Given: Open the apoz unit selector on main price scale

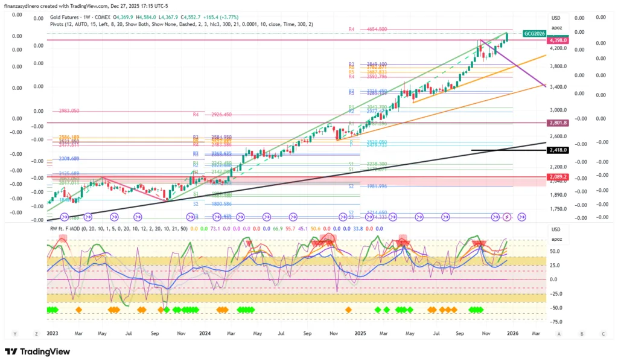Looking at the screenshot, I should tap(555, 27).
